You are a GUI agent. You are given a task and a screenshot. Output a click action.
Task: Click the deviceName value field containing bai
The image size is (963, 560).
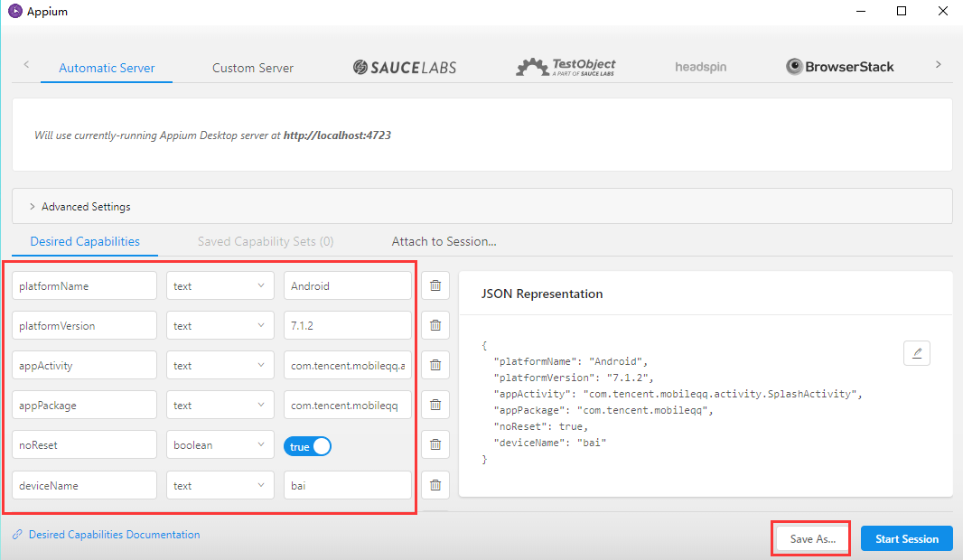point(347,485)
